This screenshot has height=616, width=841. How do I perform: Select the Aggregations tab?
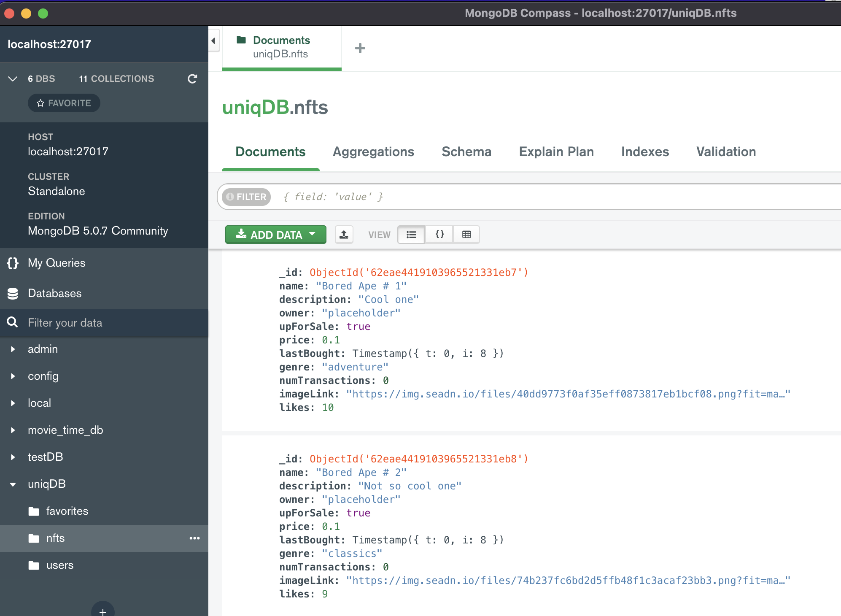(373, 151)
